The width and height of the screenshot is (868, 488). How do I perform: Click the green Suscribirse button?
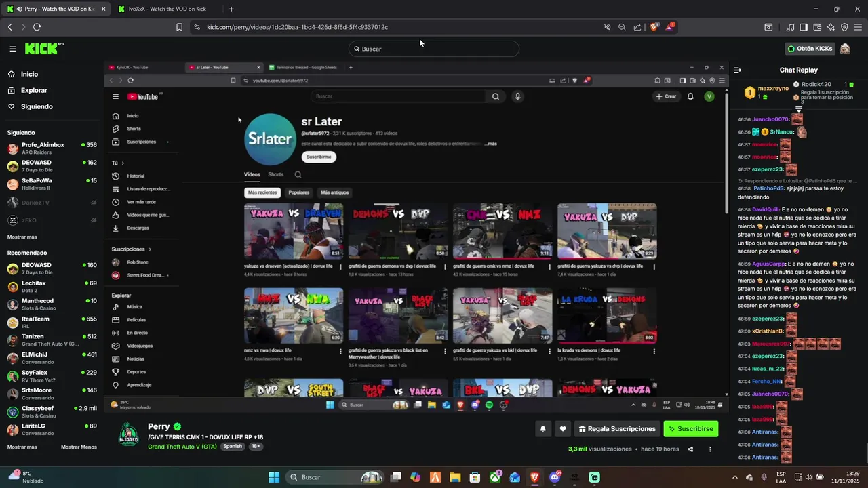690,429
